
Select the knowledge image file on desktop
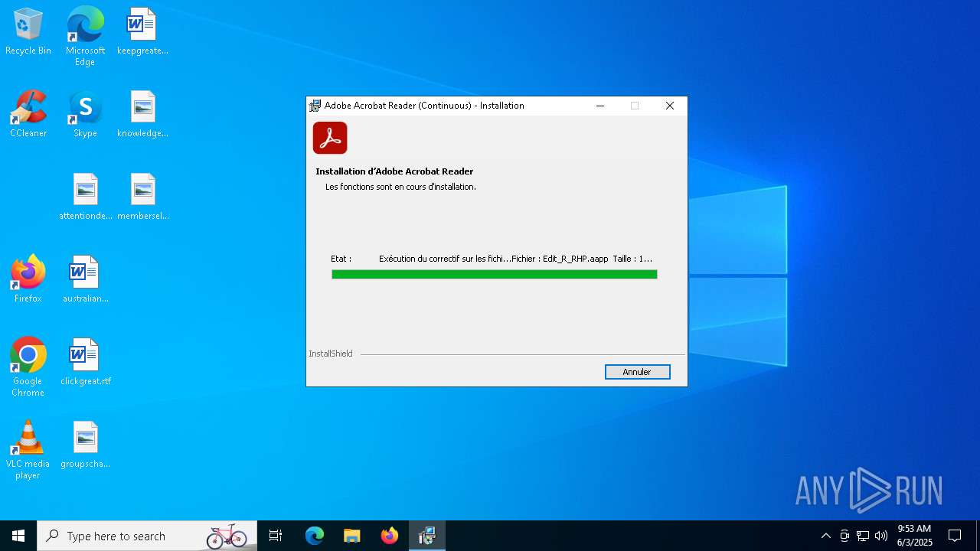pos(142,115)
